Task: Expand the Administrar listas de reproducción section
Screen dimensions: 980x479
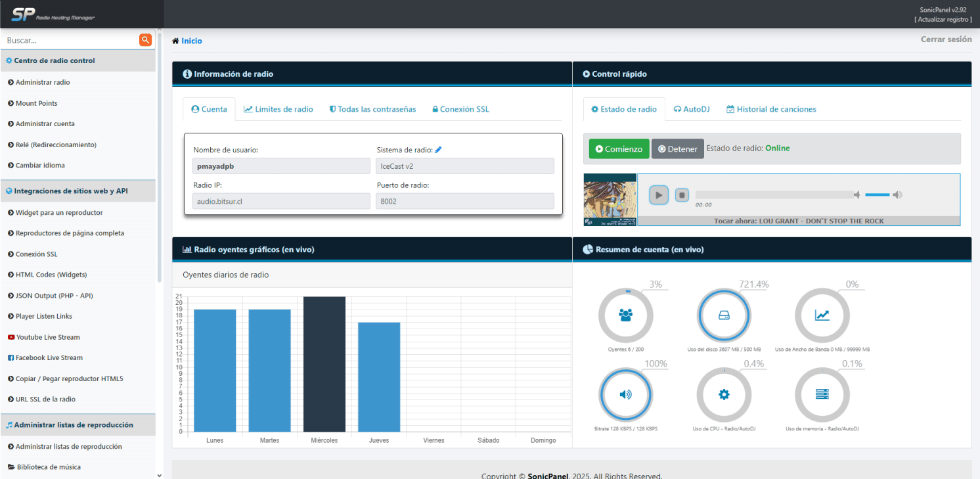Action: click(x=73, y=425)
